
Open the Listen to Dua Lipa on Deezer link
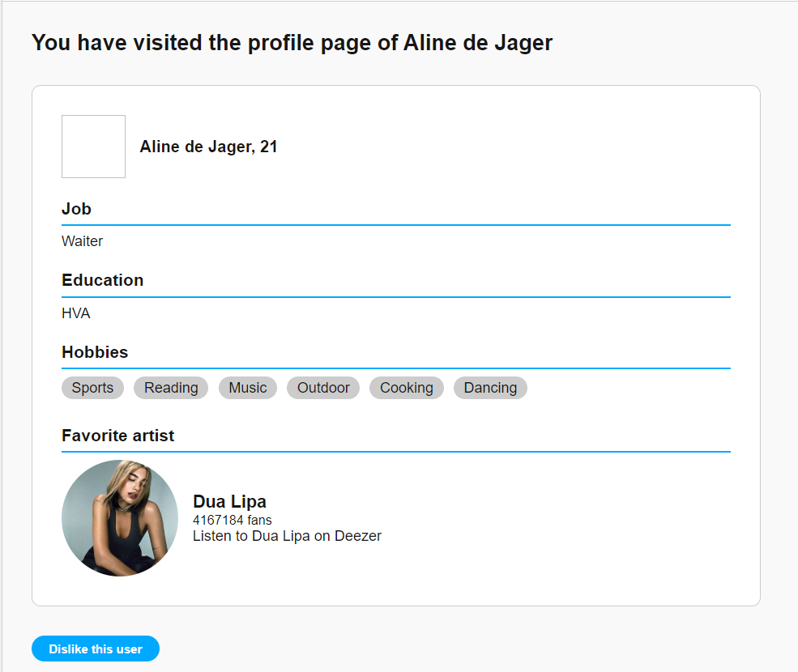[287, 536]
